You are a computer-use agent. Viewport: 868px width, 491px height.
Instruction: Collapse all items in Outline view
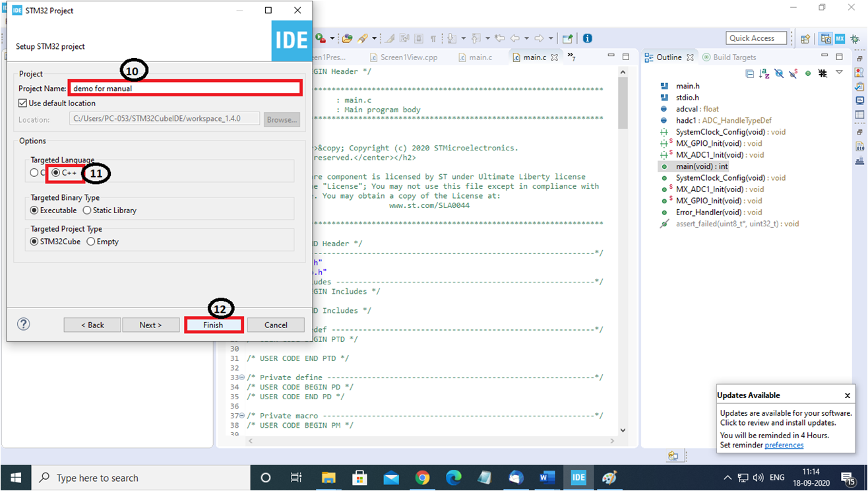click(750, 73)
